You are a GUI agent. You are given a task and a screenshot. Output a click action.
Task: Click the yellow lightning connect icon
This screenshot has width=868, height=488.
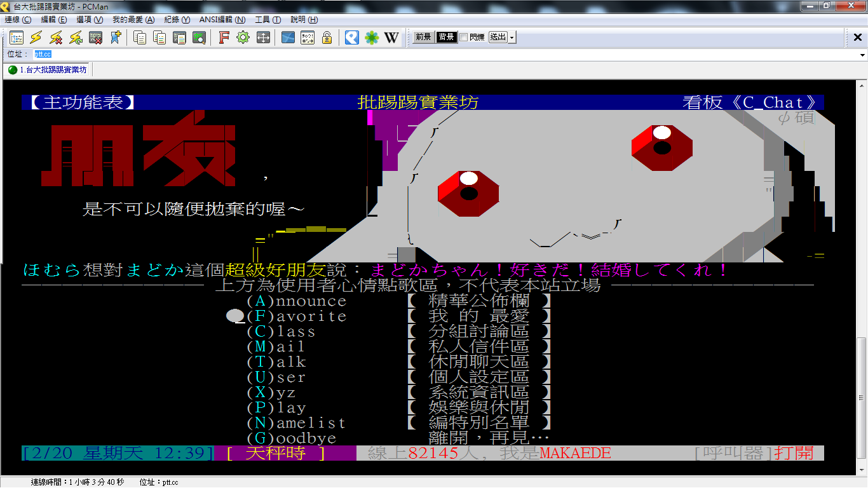(x=36, y=37)
